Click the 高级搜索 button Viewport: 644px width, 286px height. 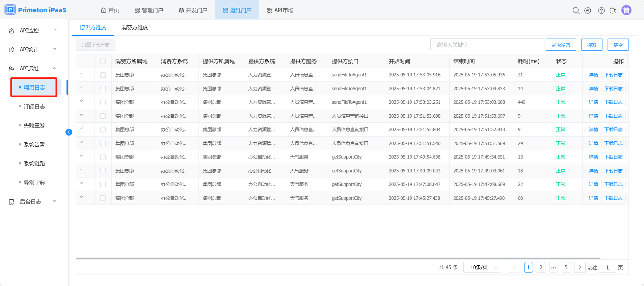coord(561,45)
